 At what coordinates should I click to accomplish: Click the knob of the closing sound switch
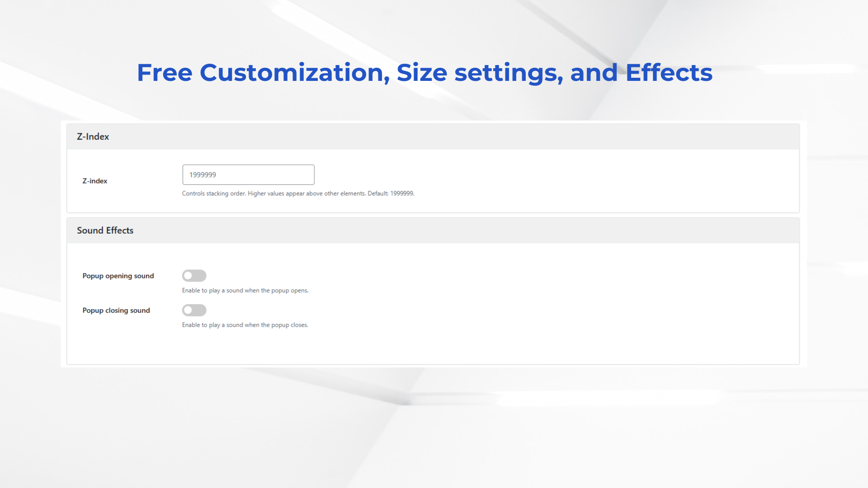coord(188,310)
